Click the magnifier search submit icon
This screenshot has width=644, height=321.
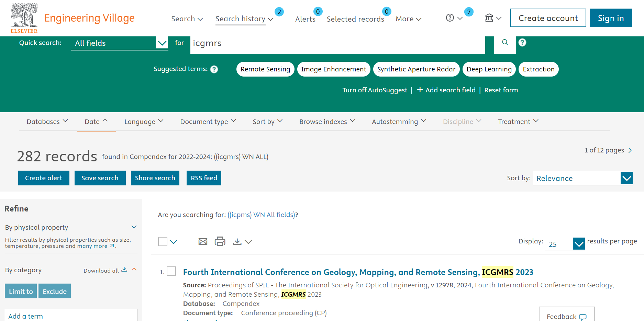pos(505,43)
